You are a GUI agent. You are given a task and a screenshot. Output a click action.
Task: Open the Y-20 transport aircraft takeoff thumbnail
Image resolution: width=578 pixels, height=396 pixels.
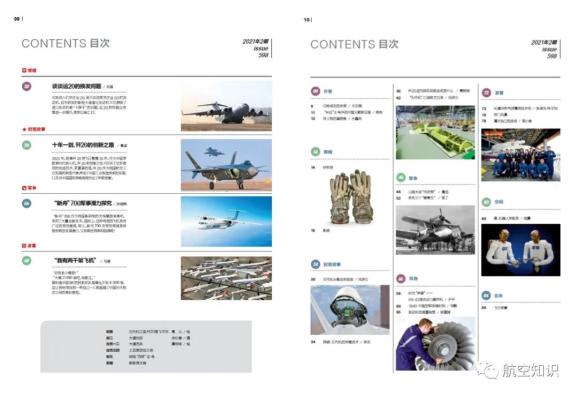(x=226, y=106)
